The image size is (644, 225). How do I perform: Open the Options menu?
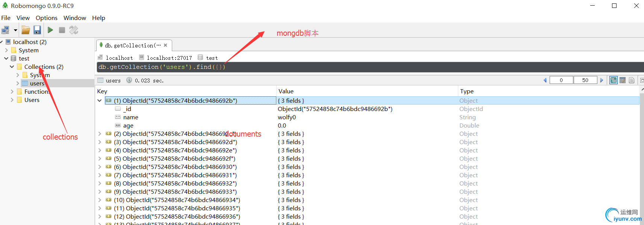pyautogui.click(x=47, y=18)
